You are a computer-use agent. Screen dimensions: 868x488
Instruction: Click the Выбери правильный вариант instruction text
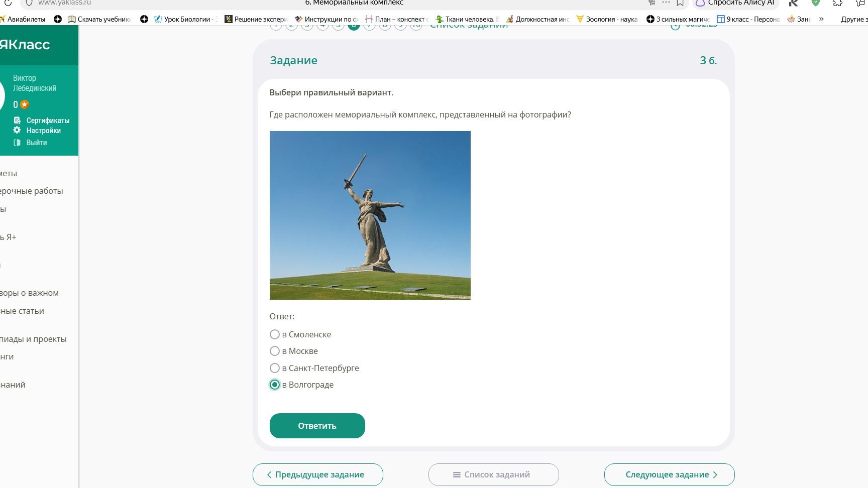click(x=332, y=92)
